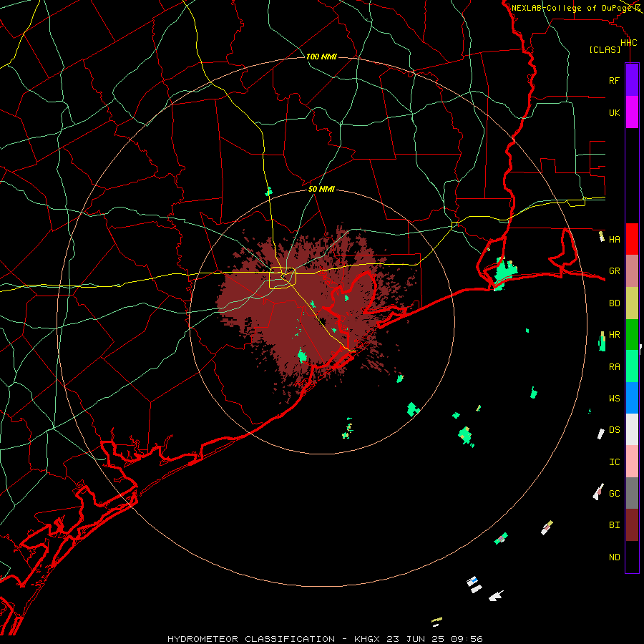Click the magenta UK color swatch
Image resolution: width=644 pixels, height=644 pixels.
pos(632,112)
